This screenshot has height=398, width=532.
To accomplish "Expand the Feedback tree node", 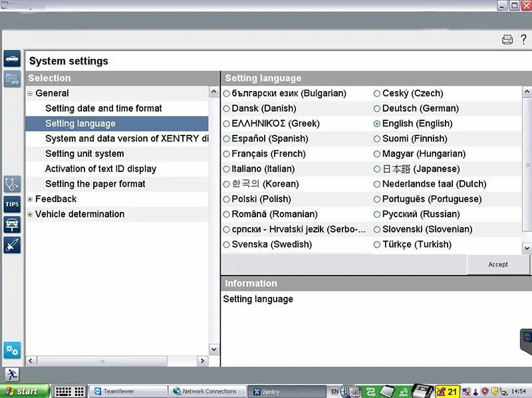I will point(30,199).
